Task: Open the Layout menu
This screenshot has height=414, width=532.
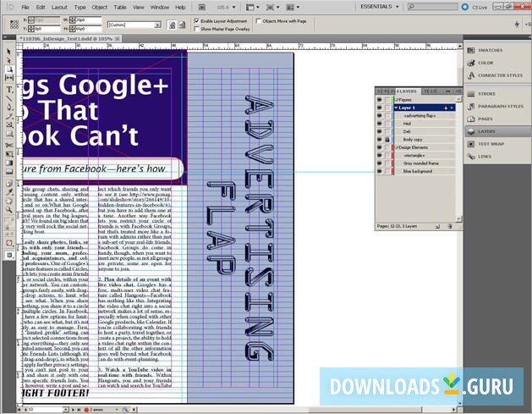Action: click(59, 7)
